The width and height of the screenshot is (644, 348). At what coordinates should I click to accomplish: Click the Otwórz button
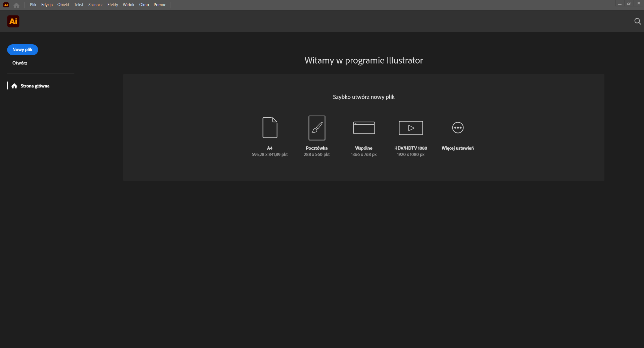click(20, 63)
